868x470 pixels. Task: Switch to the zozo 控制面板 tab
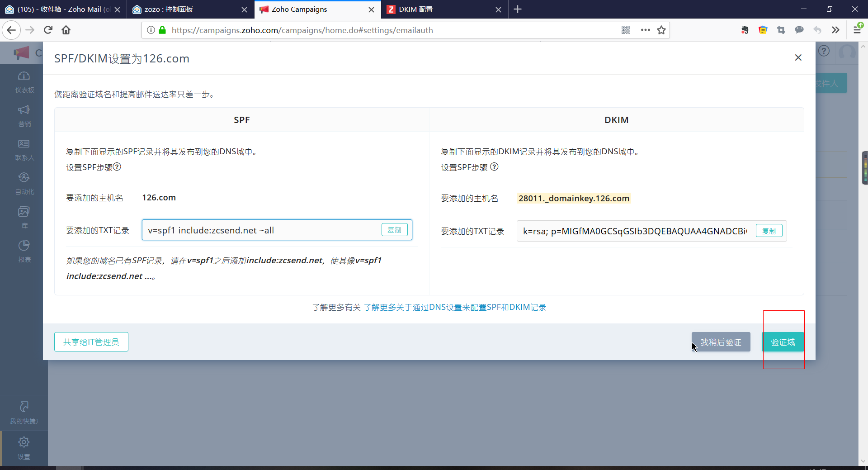click(185, 9)
